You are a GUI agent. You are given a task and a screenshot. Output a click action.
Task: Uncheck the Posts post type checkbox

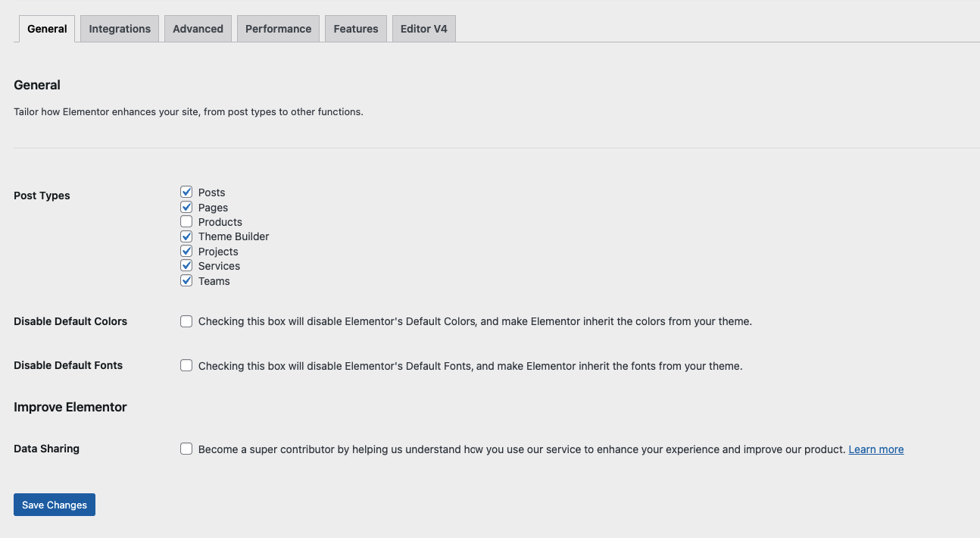(x=186, y=192)
